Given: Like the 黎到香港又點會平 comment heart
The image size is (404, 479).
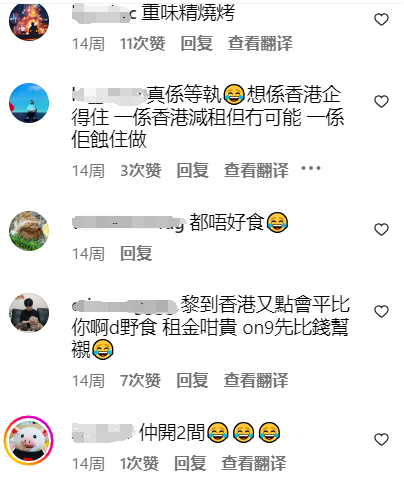Looking at the screenshot, I should pyautogui.click(x=381, y=311).
